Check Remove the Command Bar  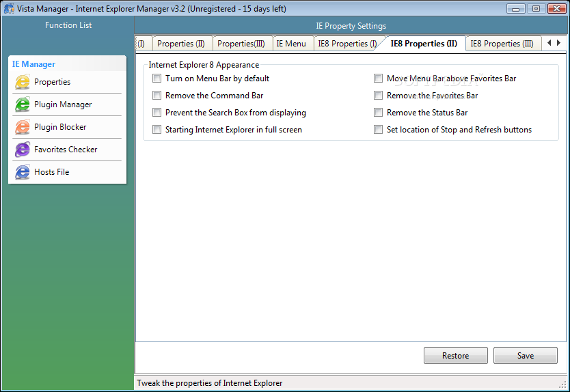click(x=157, y=96)
